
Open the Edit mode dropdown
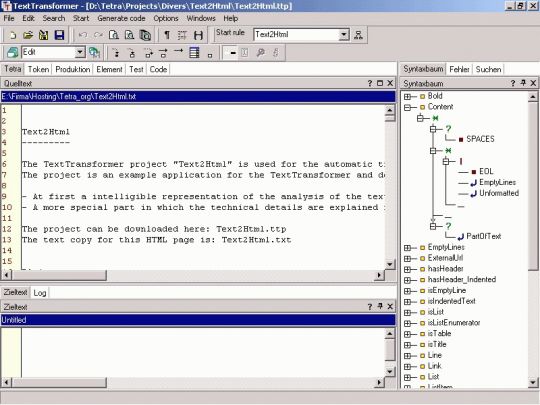(80, 52)
